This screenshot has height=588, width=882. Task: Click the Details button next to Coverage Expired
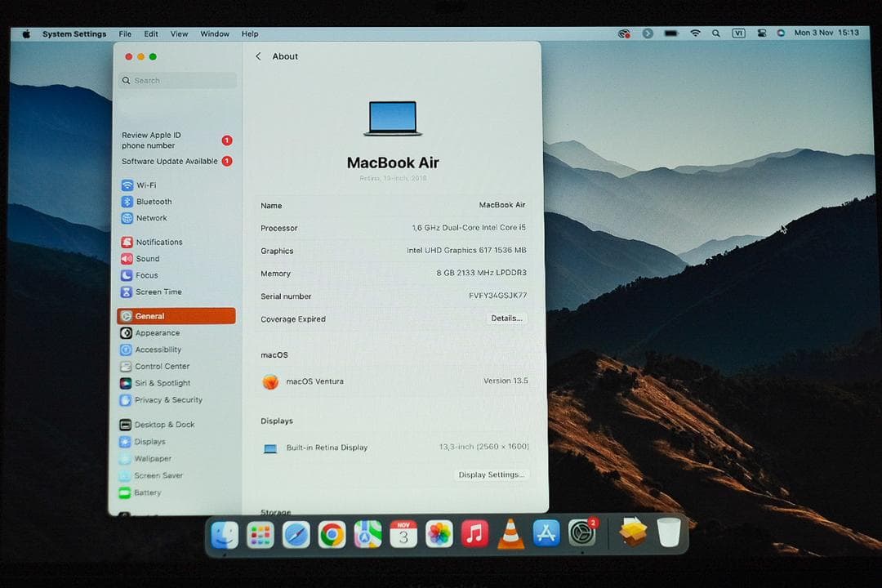click(506, 318)
